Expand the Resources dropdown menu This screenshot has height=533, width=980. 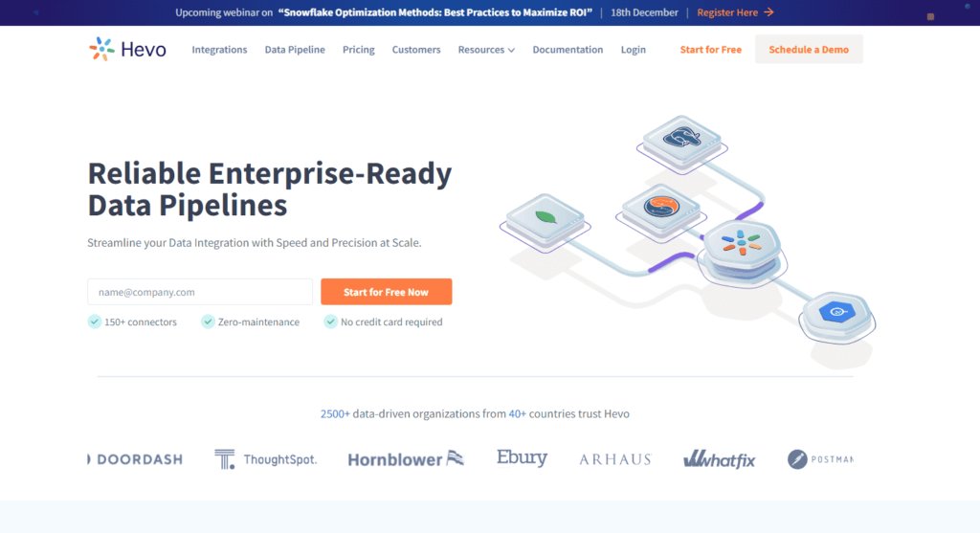click(486, 50)
